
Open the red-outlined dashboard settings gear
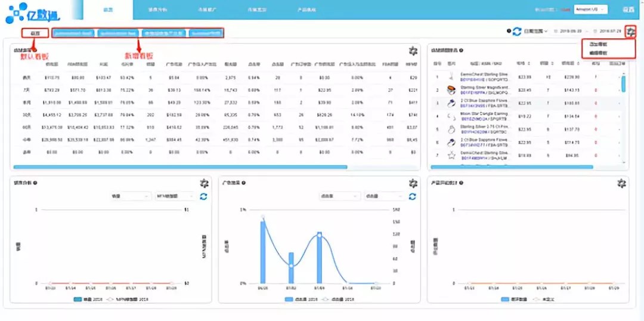(x=631, y=32)
